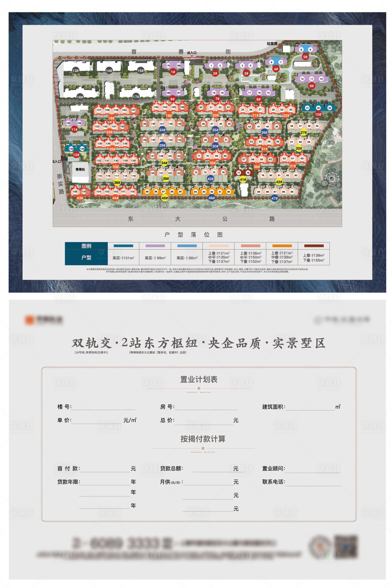392x588 pixels.
Task: Click the red 1# building marker
Action: [x=173, y=72]
